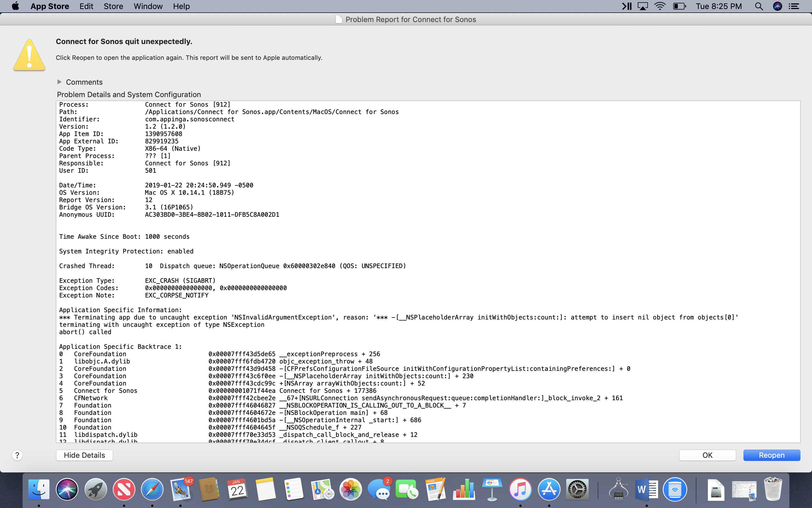Click the Anonymous UUID value
The height and width of the screenshot is (508, 812).
pos(212,215)
